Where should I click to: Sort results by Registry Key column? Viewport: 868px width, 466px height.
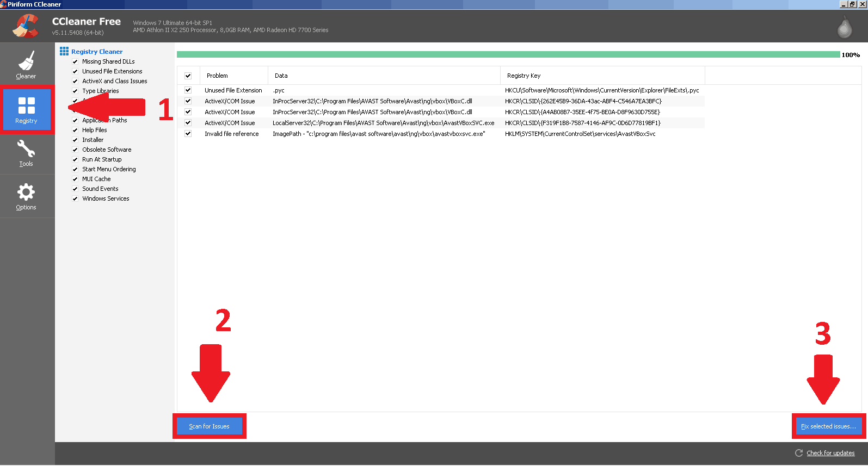602,76
